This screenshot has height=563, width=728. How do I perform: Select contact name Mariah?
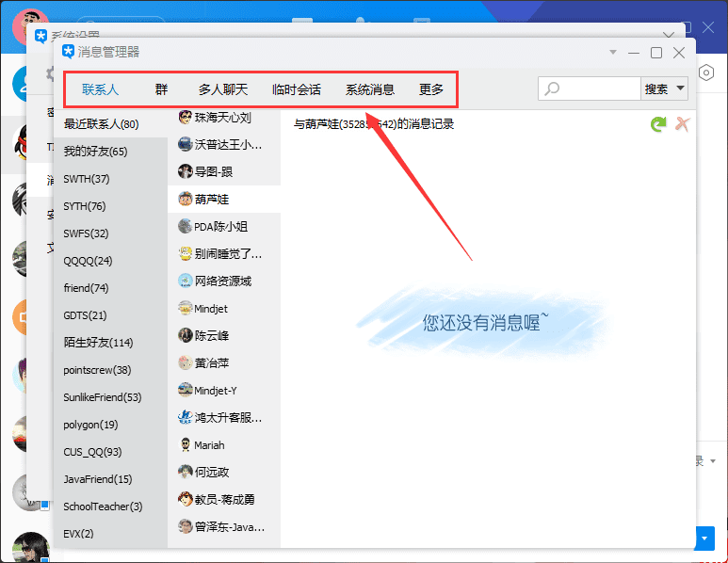[x=209, y=445]
